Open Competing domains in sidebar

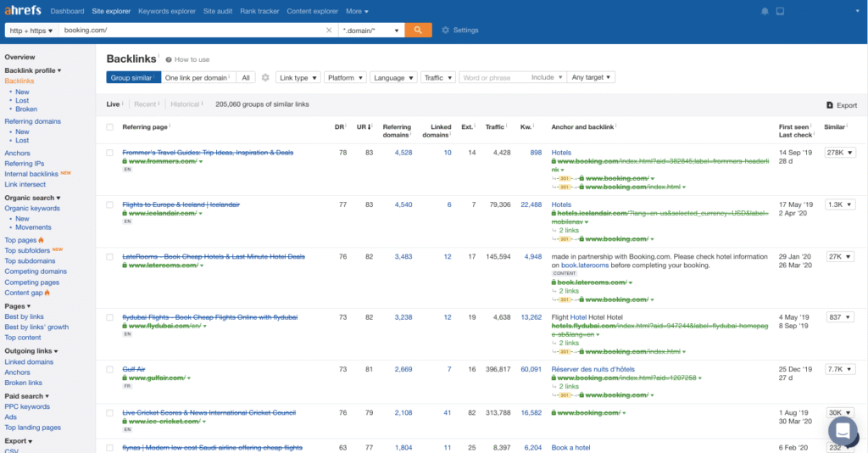click(x=36, y=271)
